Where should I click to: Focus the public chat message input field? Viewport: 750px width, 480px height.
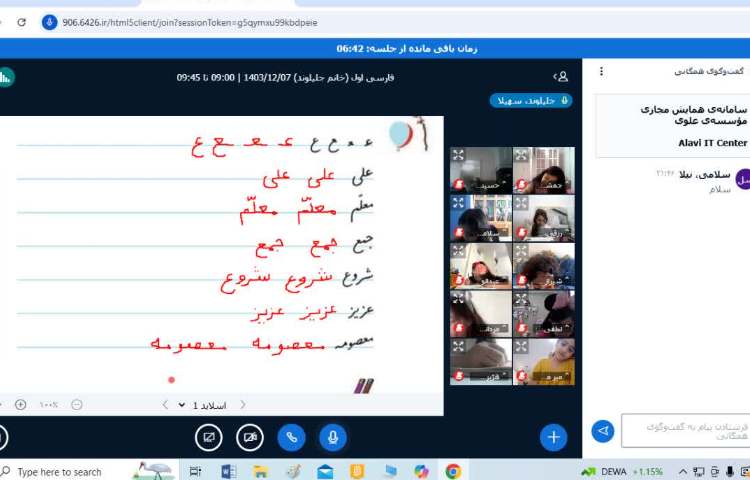point(685,431)
